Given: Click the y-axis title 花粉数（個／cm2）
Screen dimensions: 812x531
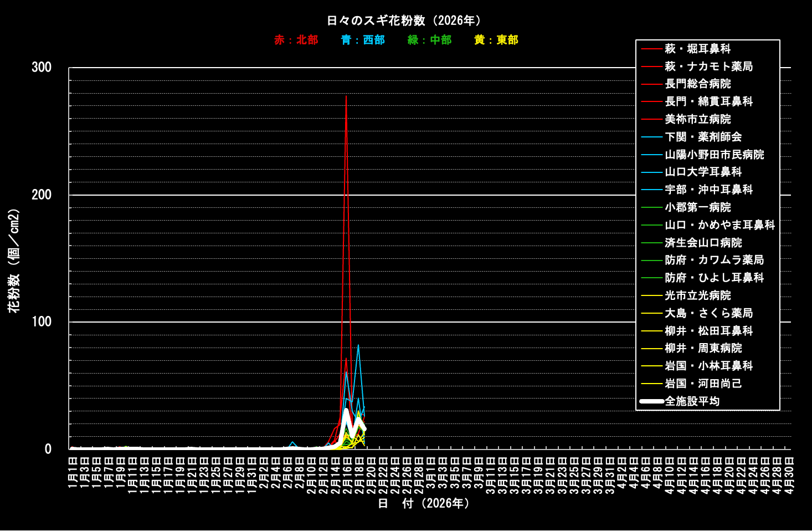Looking at the screenshot, I should point(14,261).
